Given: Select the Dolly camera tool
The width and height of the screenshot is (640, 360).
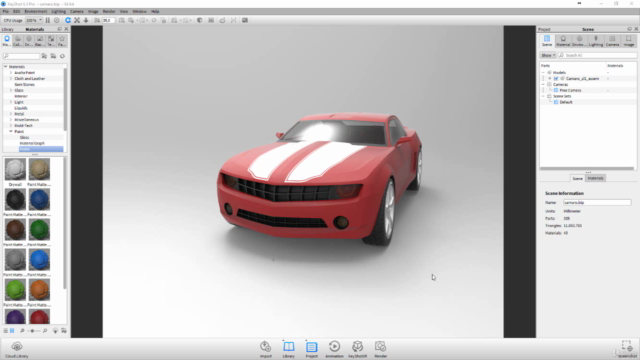Looking at the screenshot, I should tap(86, 20).
